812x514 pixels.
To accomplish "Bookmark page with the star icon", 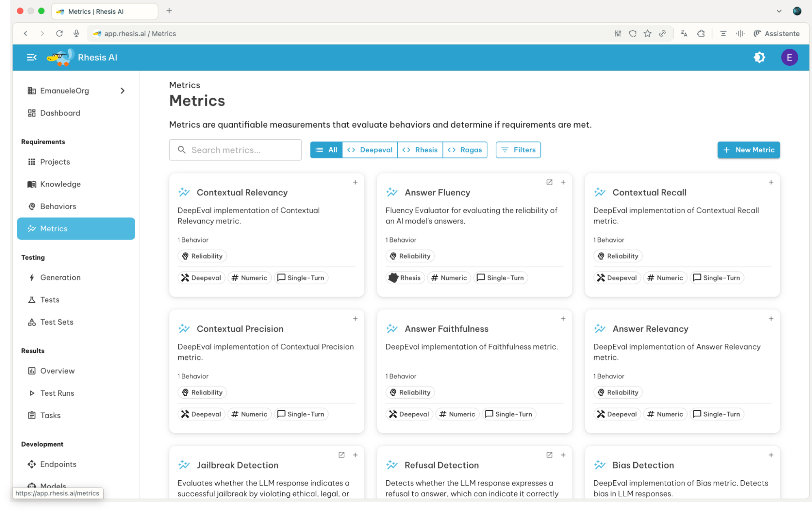I will [647, 34].
